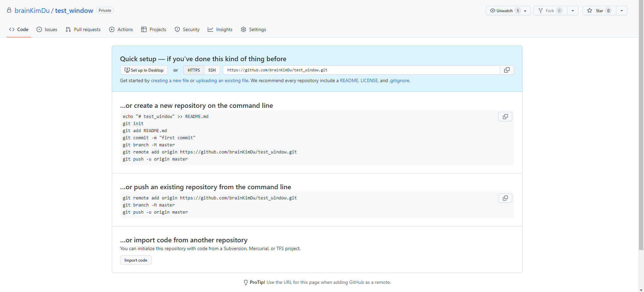The image size is (644, 292).
Task: Click the ProTip lightbulb icon
Action: (x=246, y=283)
